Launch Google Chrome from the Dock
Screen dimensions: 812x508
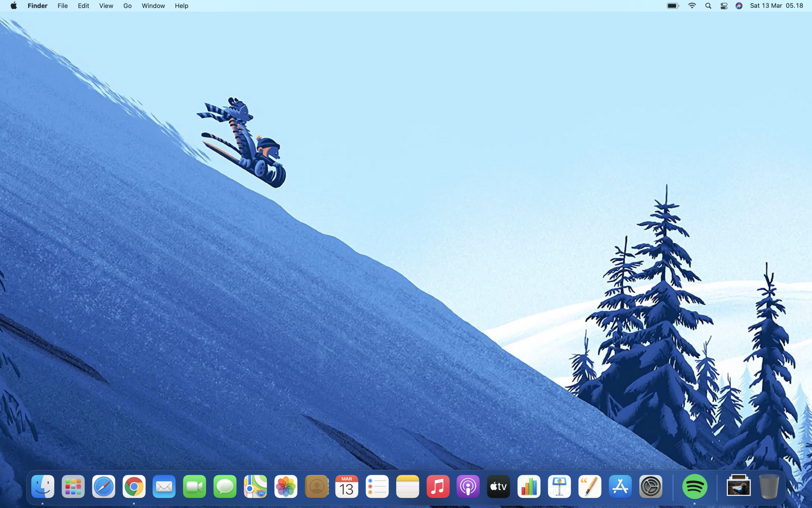[134, 486]
